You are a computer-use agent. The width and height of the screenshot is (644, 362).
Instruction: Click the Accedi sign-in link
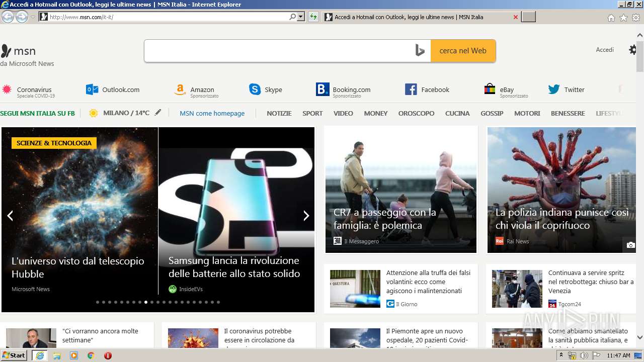605,50
